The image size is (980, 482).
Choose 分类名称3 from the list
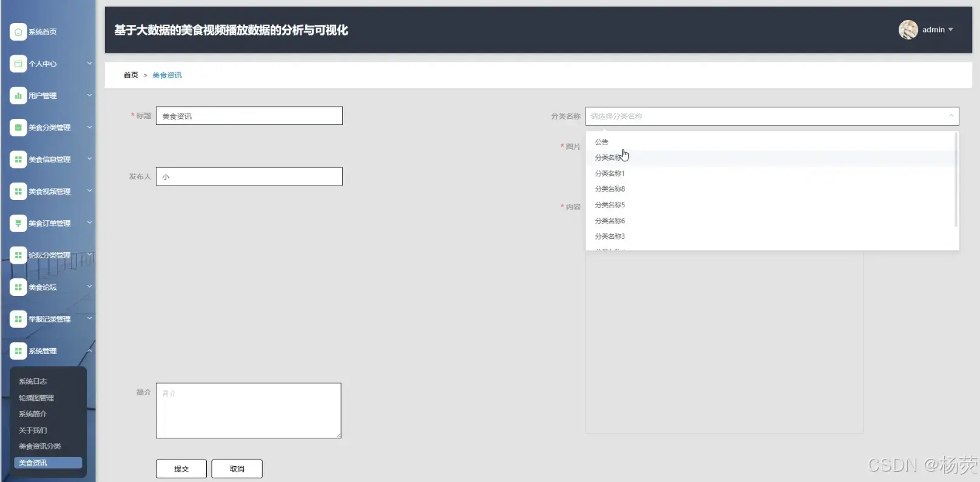(x=772, y=236)
